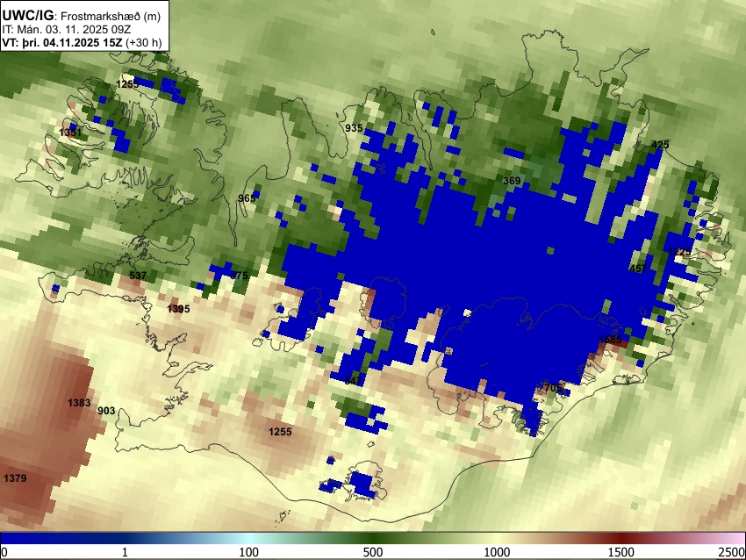The width and height of the screenshot is (746, 560).
Task: Click the 1383 value label
Action: click(x=79, y=403)
